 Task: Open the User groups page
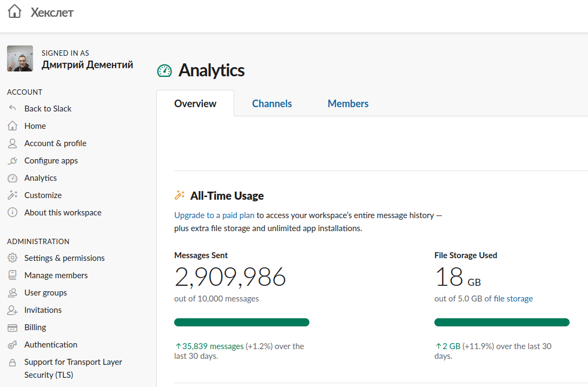pos(46,292)
